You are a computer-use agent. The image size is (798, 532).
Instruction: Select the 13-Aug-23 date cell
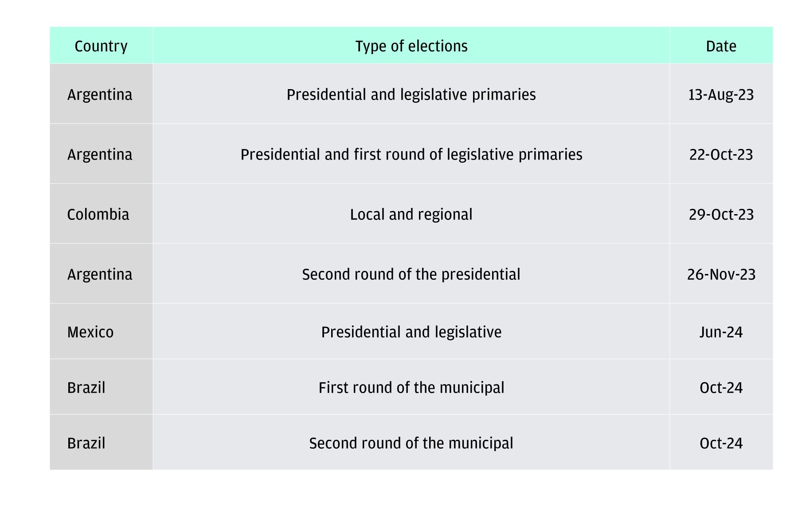coord(721,94)
